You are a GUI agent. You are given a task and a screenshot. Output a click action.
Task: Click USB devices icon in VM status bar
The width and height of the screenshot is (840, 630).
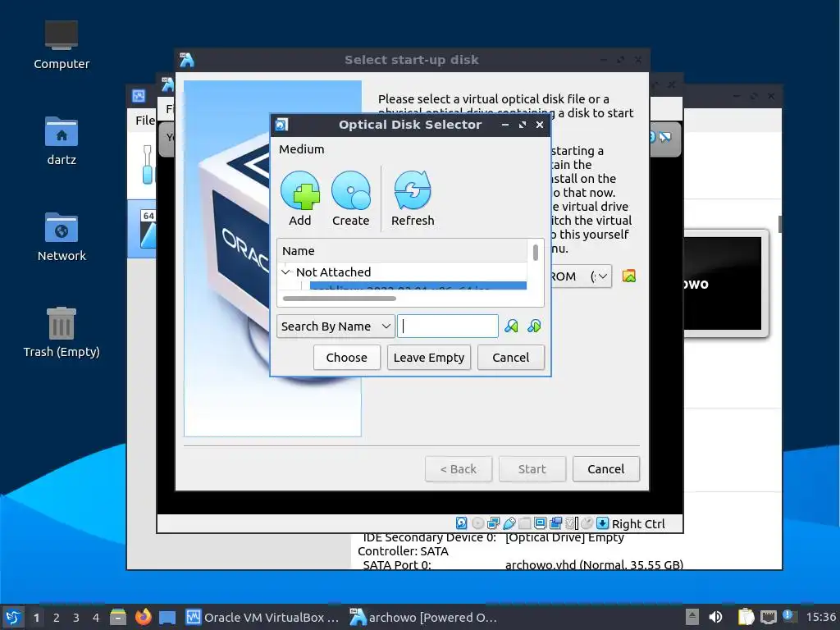pyautogui.click(x=509, y=523)
